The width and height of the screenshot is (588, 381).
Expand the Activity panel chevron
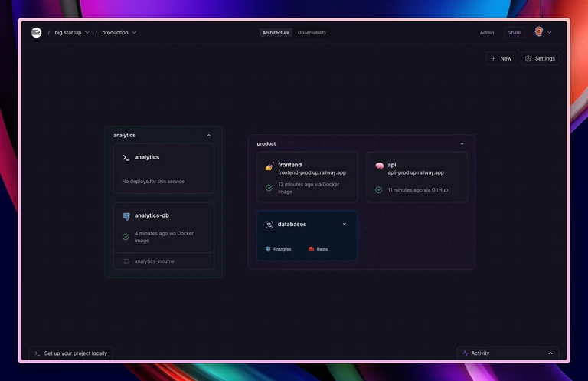550,353
